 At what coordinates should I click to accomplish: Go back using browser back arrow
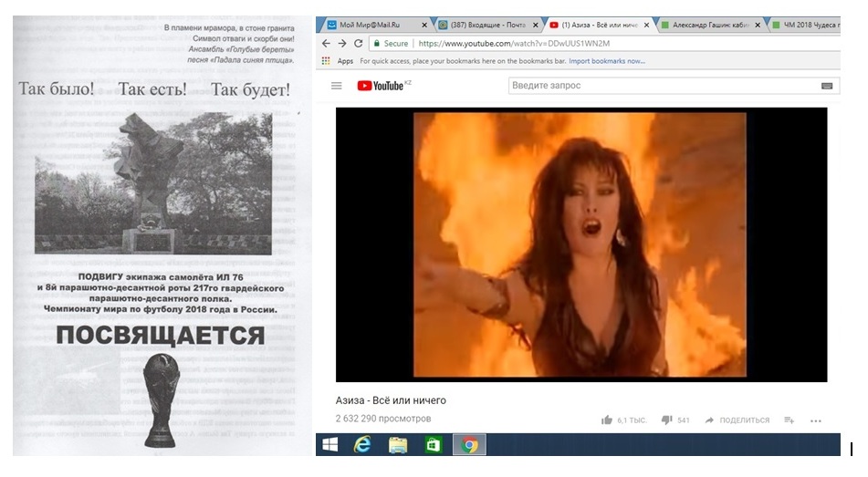326,43
